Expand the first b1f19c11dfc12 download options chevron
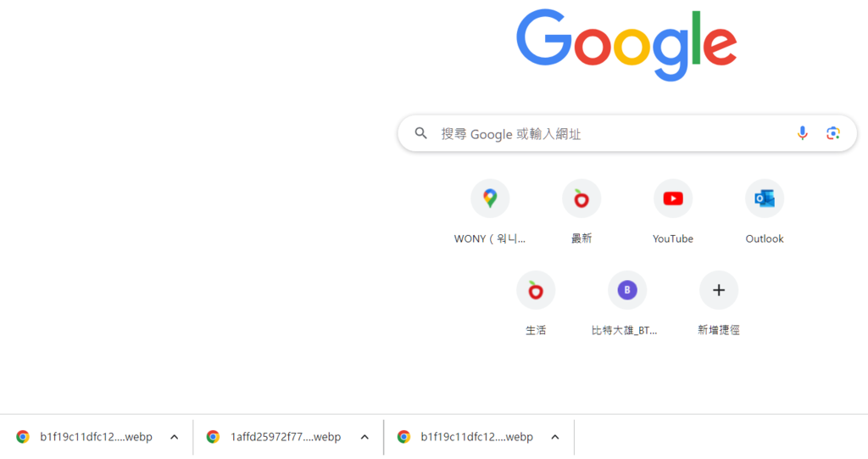 pyautogui.click(x=175, y=437)
